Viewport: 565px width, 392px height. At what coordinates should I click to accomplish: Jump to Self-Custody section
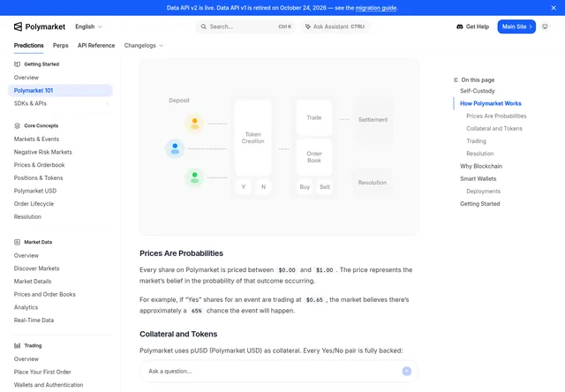[x=477, y=91]
